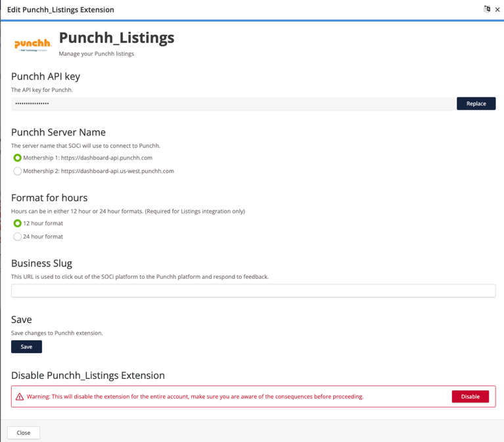
Task: Select Mothership 1 server radio button
Action: (17, 158)
